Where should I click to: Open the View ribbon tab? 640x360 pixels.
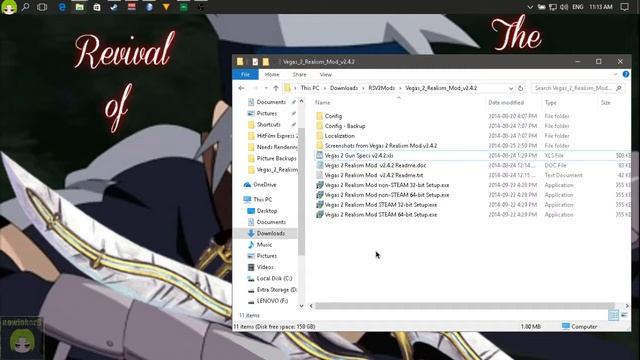click(x=326, y=74)
